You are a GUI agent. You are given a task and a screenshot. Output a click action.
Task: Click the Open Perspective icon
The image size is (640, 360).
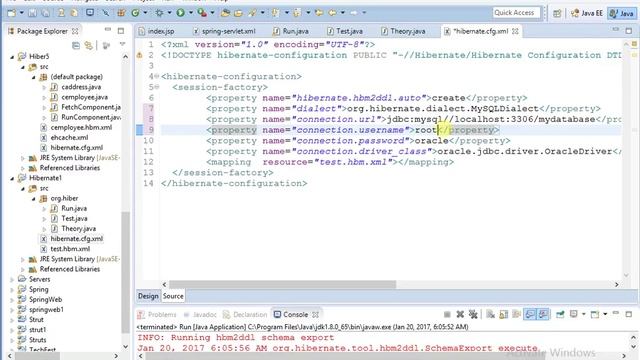pyautogui.click(x=557, y=13)
